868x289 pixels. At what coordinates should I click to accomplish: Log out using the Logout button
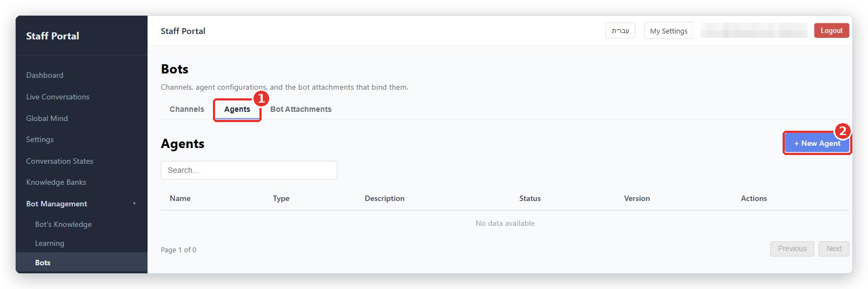pos(831,31)
